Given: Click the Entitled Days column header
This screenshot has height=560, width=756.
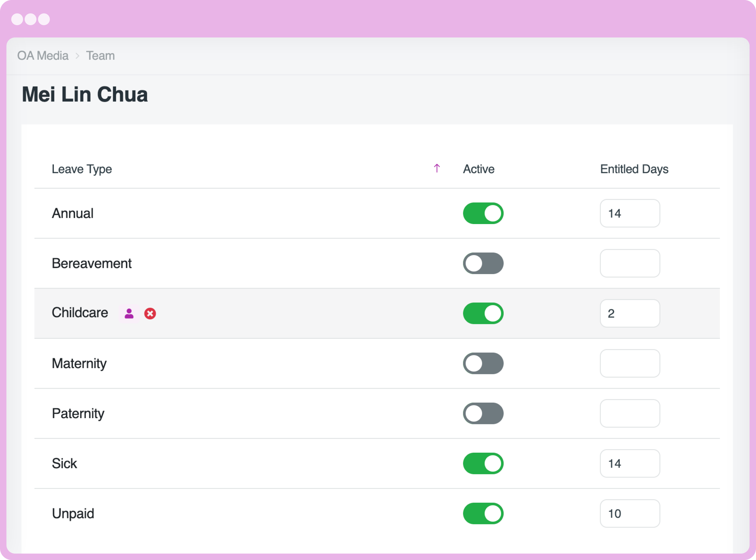Looking at the screenshot, I should [x=634, y=169].
